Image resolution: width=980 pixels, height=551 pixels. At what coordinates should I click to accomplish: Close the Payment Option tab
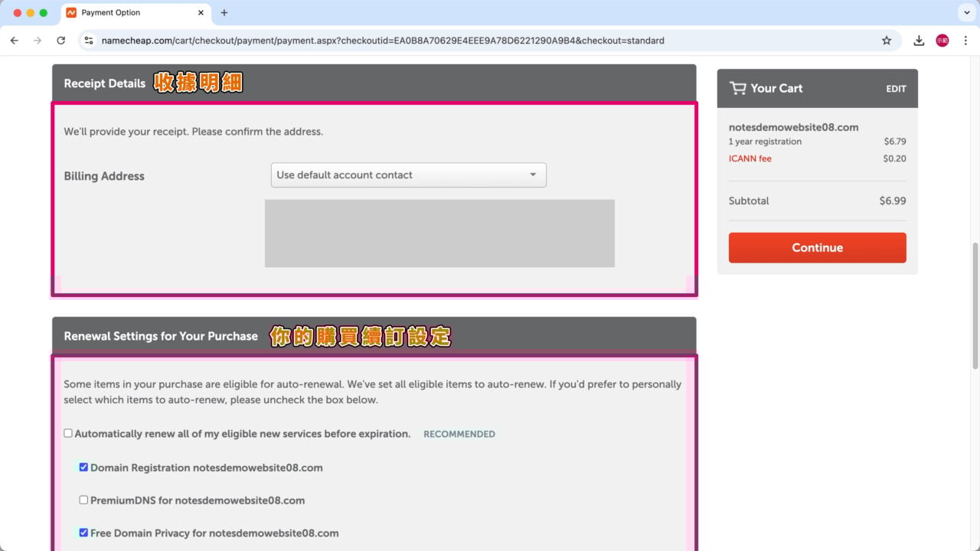click(201, 13)
